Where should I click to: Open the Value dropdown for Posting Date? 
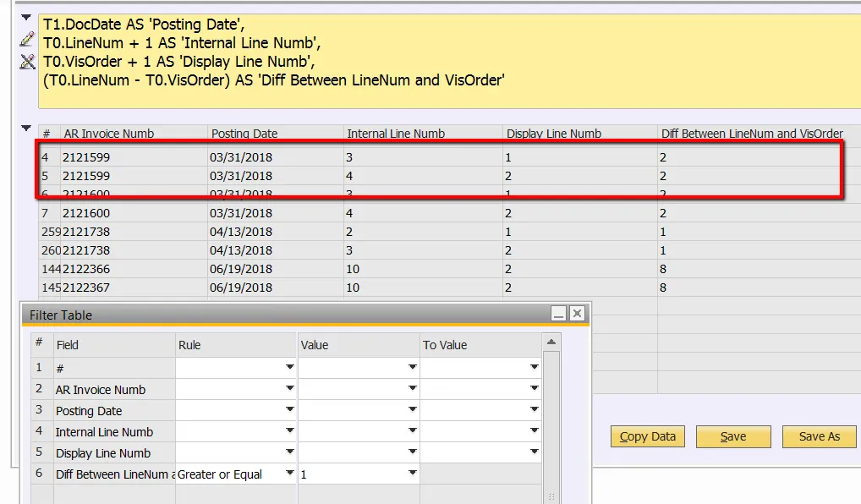pyautogui.click(x=410, y=409)
